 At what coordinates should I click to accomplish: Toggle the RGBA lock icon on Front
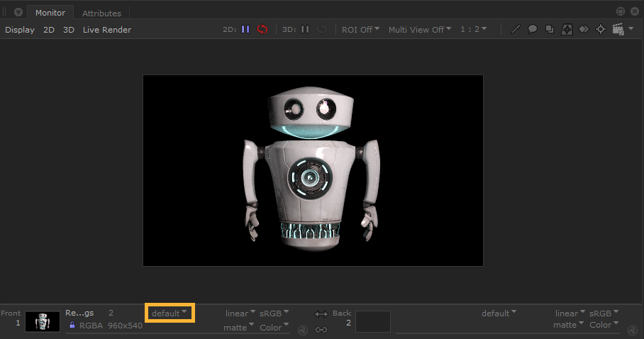coord(72,326)
